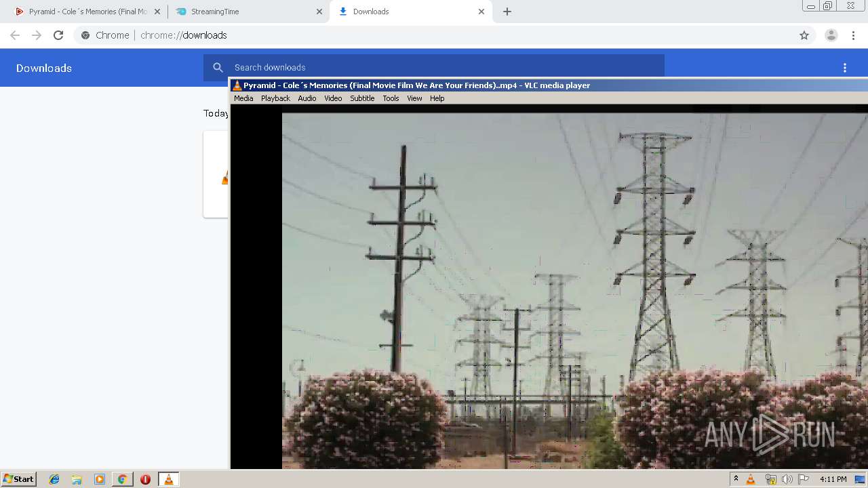Open the network icon in system tray

click(770, 479)
